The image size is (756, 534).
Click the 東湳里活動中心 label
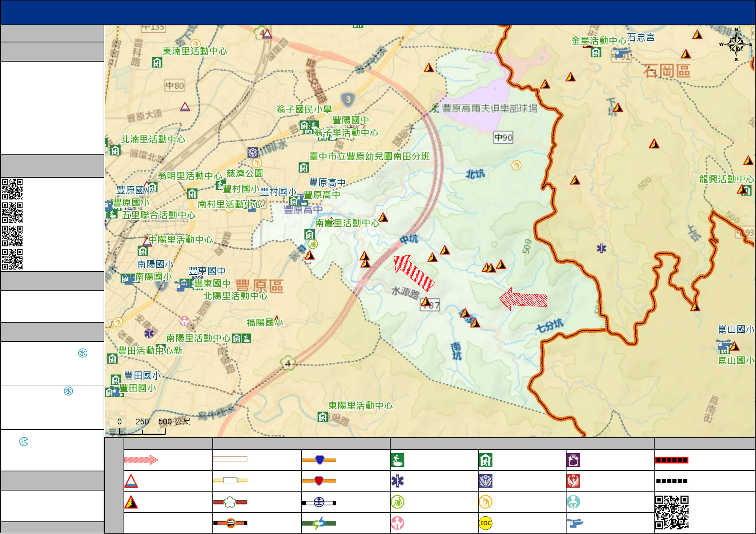(x=195, y=51)
